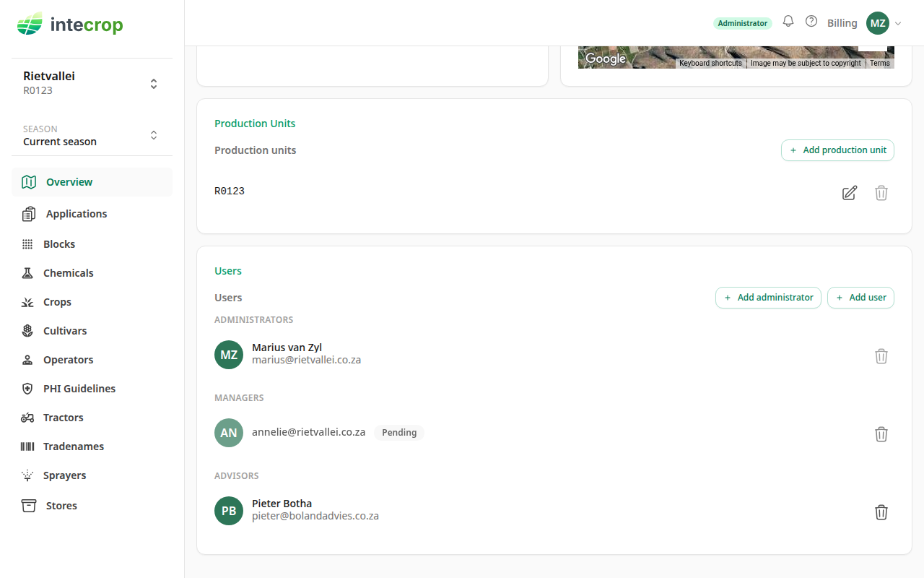This screenshot has width=924, height=578.
Task: Expand the Rietvallei farm selector
Action: (x=92, y=83)
